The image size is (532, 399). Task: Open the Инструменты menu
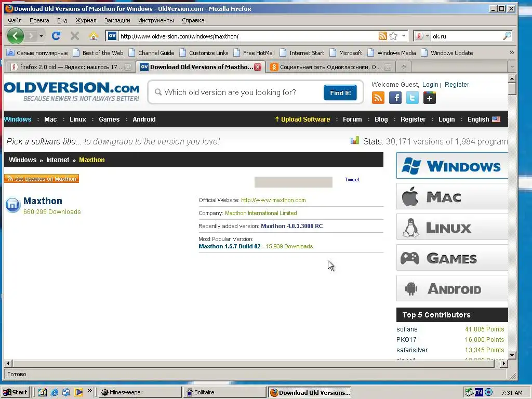(x=156, y=20)
